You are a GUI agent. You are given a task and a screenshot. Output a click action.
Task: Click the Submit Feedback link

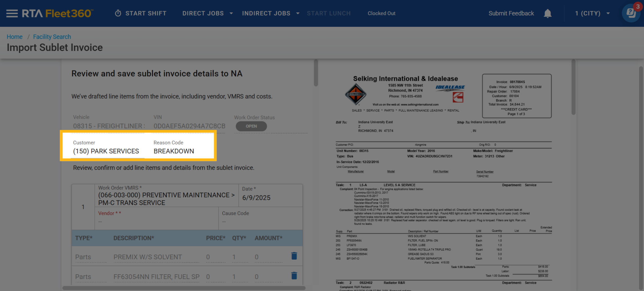click(511, 13)
